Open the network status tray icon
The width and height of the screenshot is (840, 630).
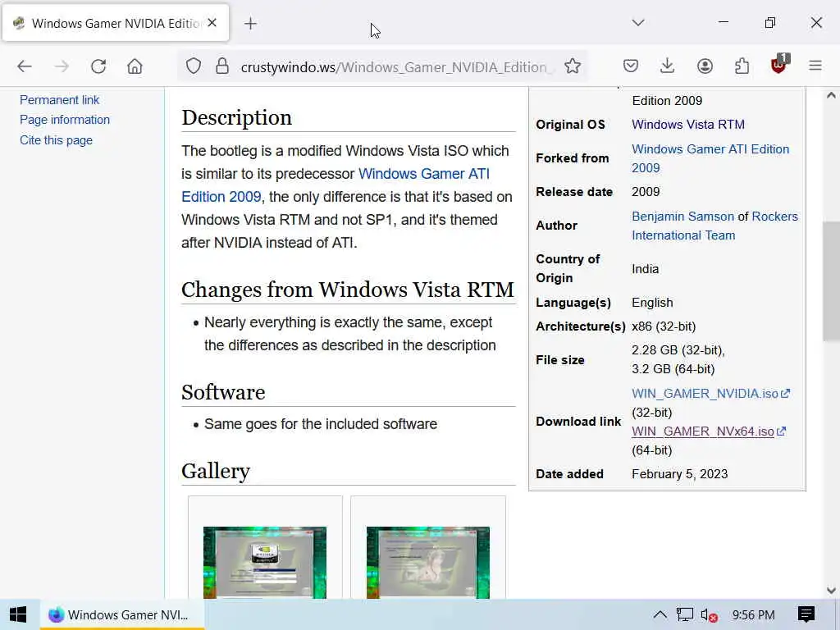coord(684,614)
